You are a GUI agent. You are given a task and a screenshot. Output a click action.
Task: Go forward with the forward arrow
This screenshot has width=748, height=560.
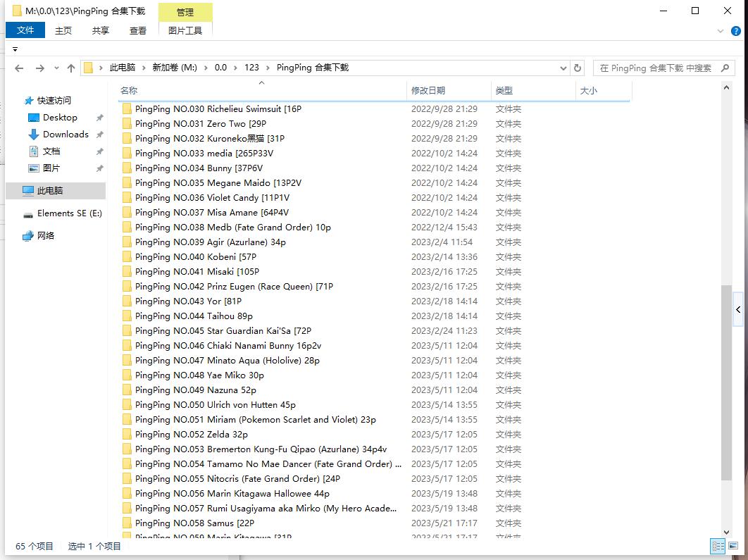pyautogui.click(x=40, y=68)
